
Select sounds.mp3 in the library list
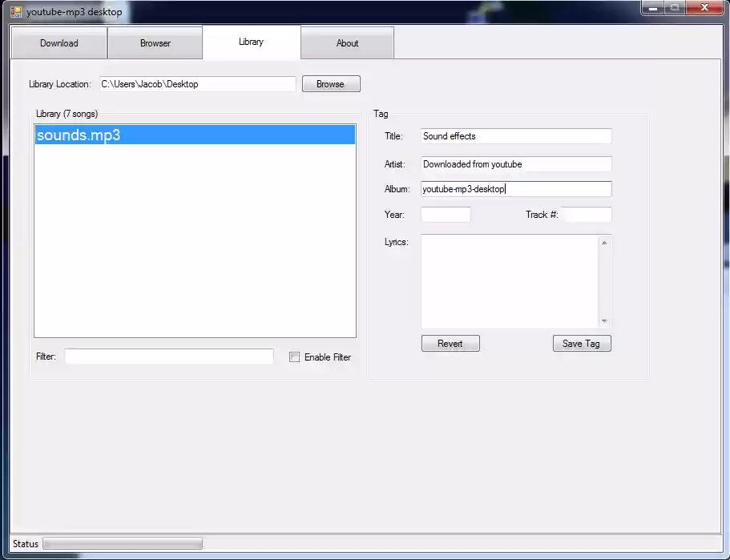tap(194, 135)
